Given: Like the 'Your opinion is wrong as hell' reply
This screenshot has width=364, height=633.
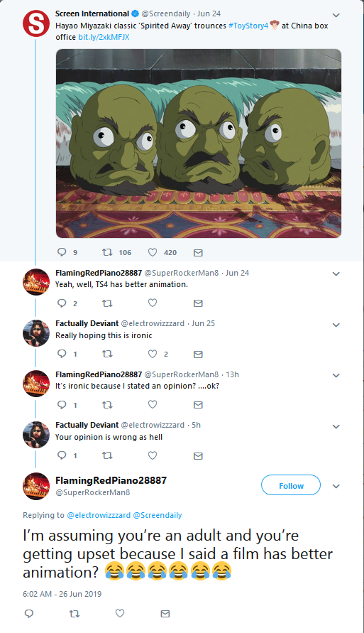Looking at the screenshot, I should coord(153,455).
